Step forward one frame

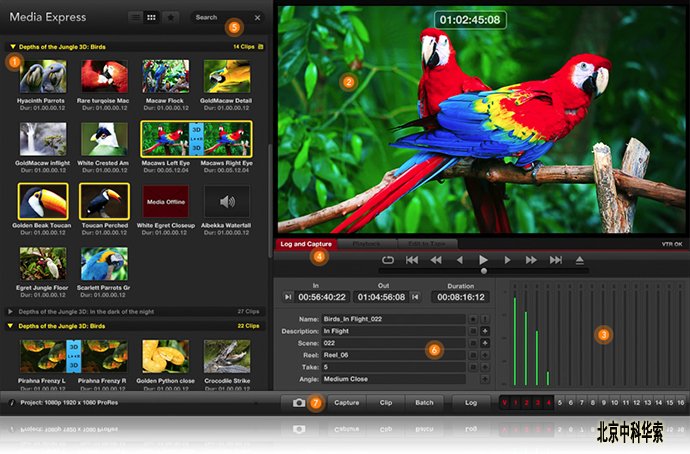507,260
